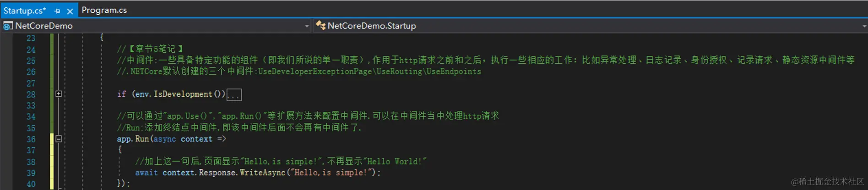Collapse the app.Run block on line 36

[59, 139]
